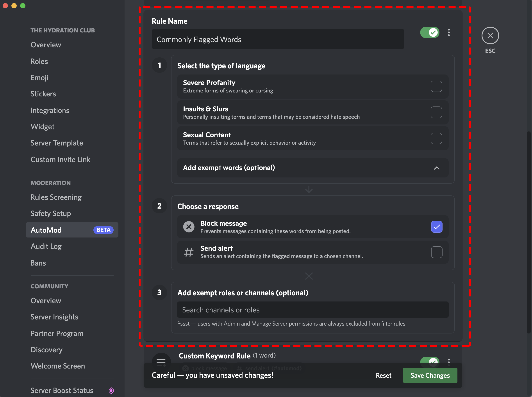Open three-dot menu for Commonly Flagged Words rule

448,32
